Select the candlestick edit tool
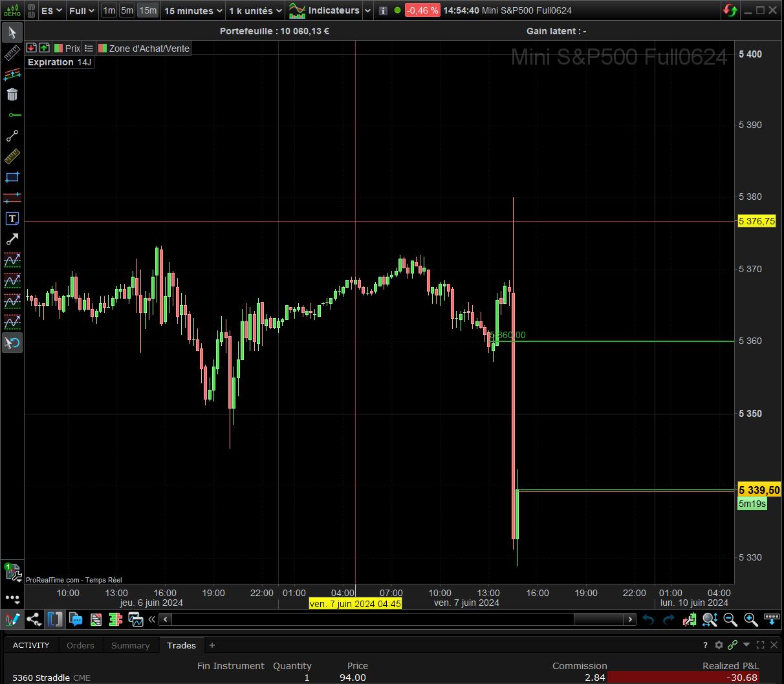The width and height of the screenshot is (784, 684). tap(690, 619)
